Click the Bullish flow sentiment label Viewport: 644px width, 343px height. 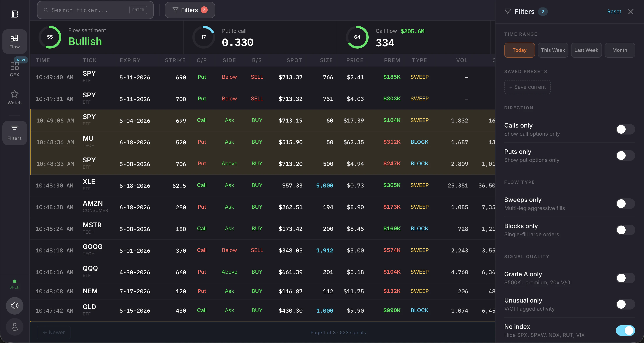(x=85, y=41)
